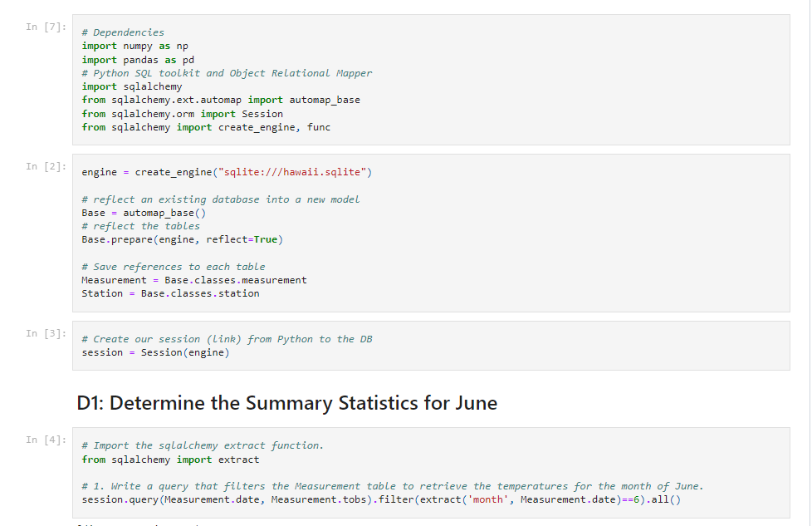Viewport: 812px width, 526px height.
Task: Click the 'from sqlalchemy import extract' line
Action: coord(170,460)
